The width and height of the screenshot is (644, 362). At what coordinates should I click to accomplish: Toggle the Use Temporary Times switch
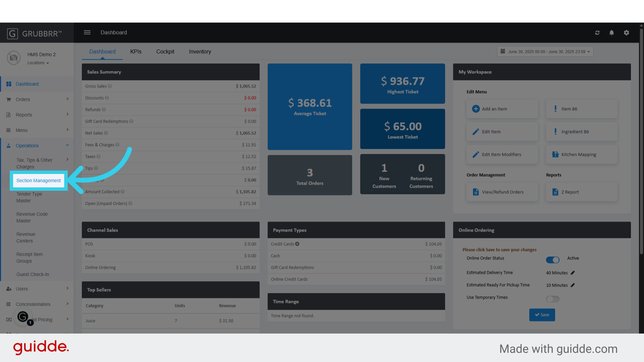click(x=552, y=299)
